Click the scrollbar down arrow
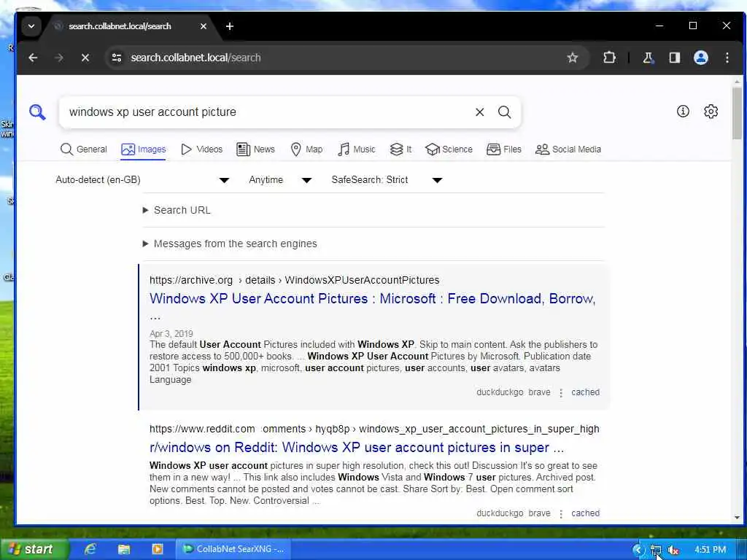Image resolution: width=747 pixels, height=560 pixels. [x=737, y=518]
